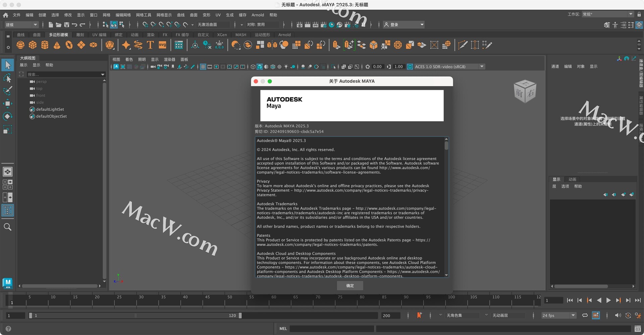This screenshot has height=335, width=644.
Task: Open the Arnold menu in menu bar
Action: point(258,15)
